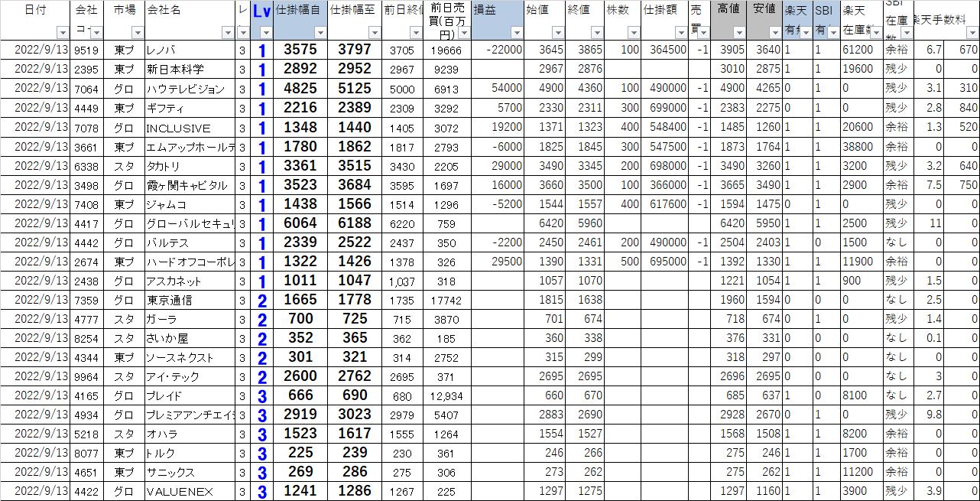Open the Lv column filter dropdown

pos(266,33)
